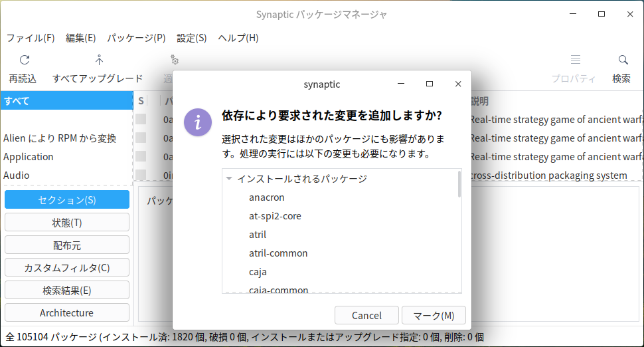Screen dimensions: 644x347
Task: Collapse the インストールされるパッケージ tree node
Action: (229, 179)
